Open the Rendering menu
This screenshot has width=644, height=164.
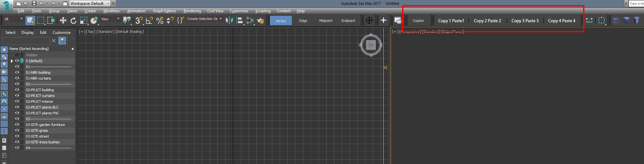point(192,11)
